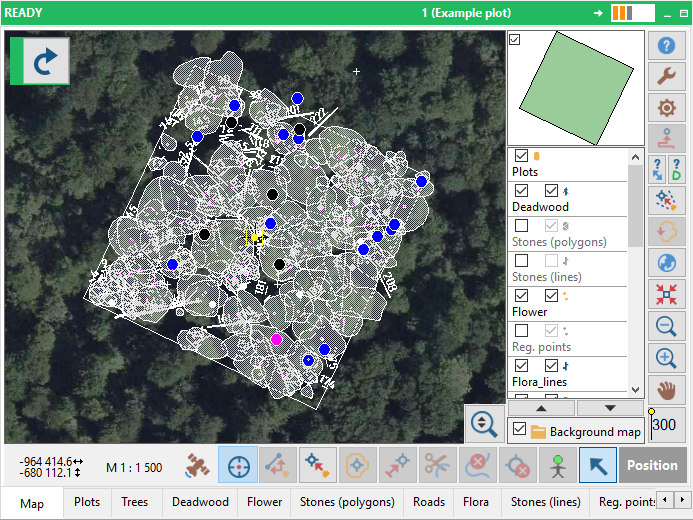This screenshot has height=520, width=693.
Task: Click the zoom in magnifier icon
Action: pos(665,357)
